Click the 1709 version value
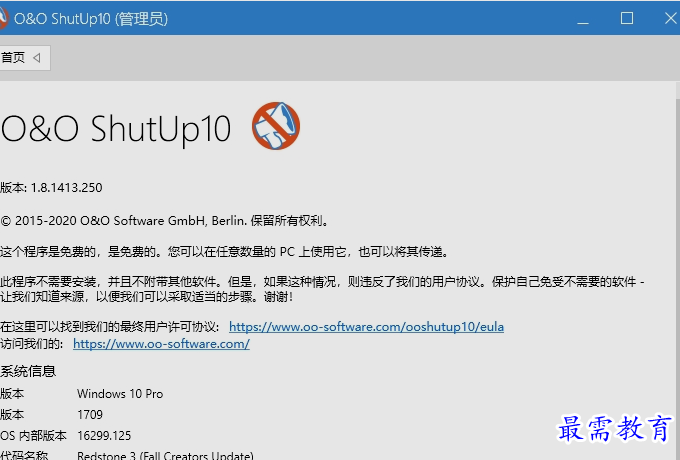The height and width of the screenshot is (460, 680). click(x=90, y=414)
